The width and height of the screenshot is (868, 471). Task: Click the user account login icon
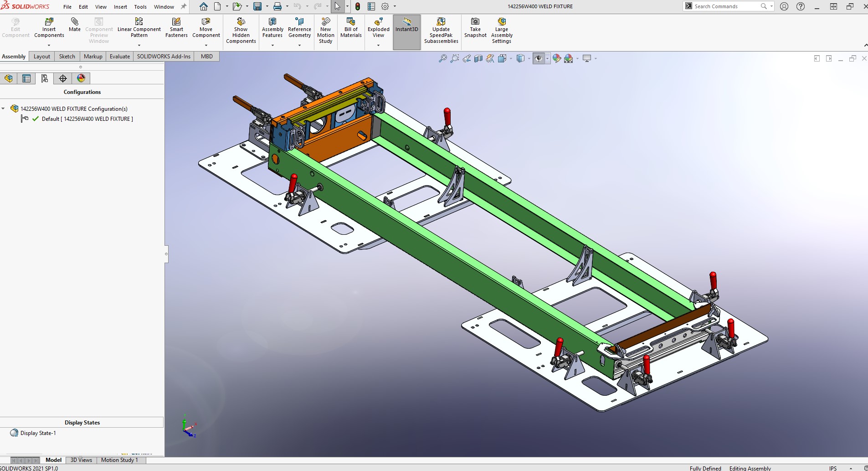click(784, 6)
